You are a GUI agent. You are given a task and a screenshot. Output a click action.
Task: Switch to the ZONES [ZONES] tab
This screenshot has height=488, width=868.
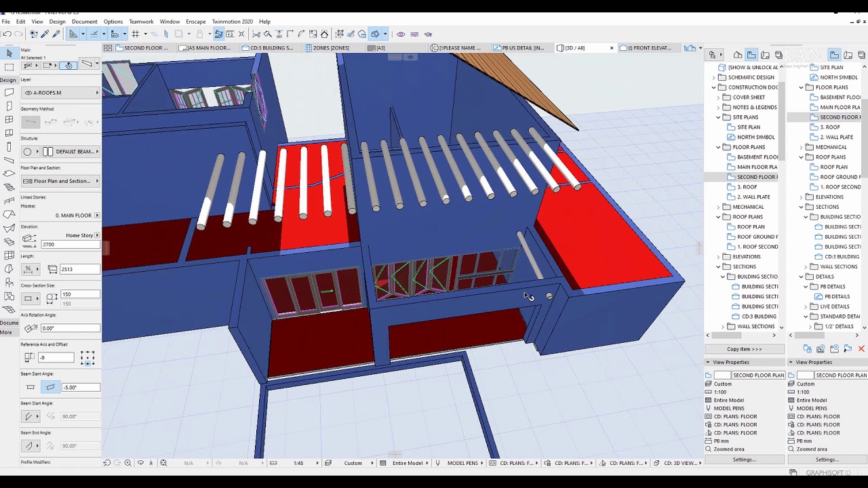pyautogui.click(x=330, y=48)
